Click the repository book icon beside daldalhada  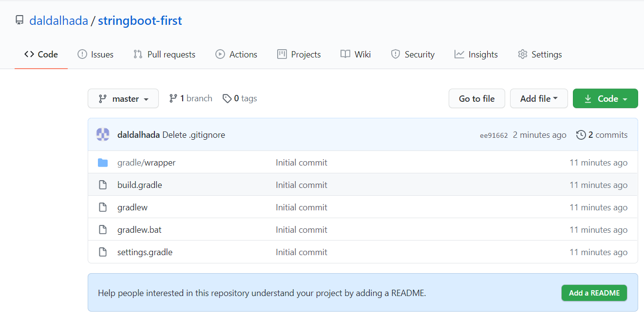tap(19, 20)
